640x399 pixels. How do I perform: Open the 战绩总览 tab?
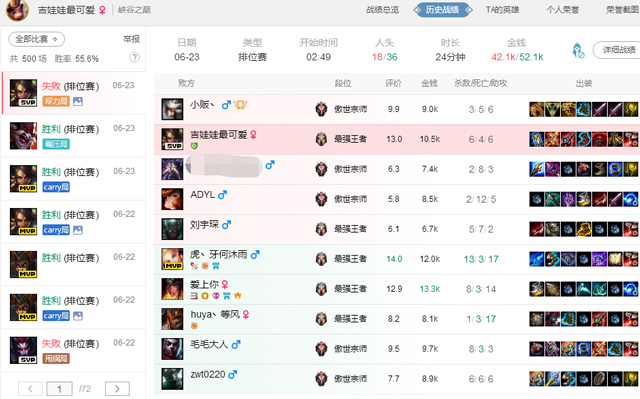point(382,10)
